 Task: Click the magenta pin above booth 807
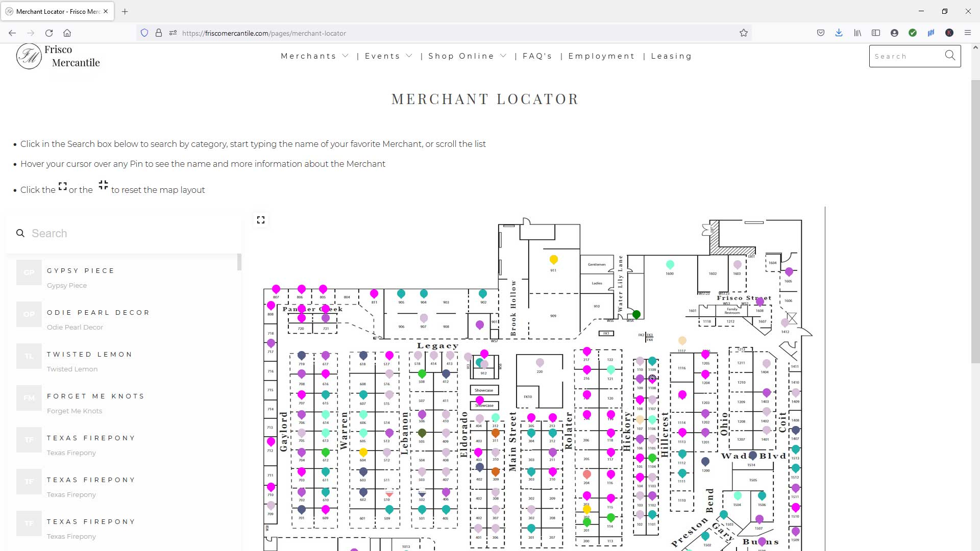pos(276,290)
